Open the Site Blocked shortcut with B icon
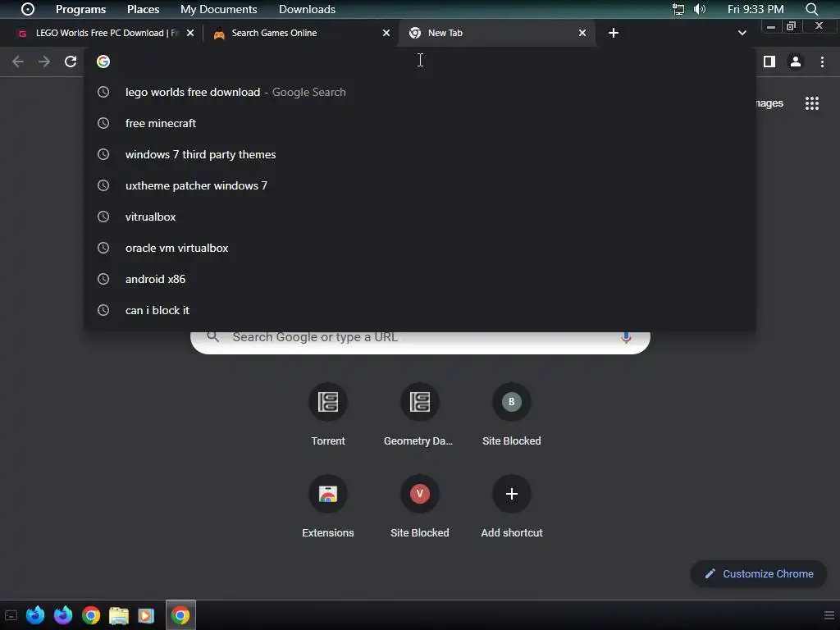This screenshot has height=630, width=840. click(512, 414)
